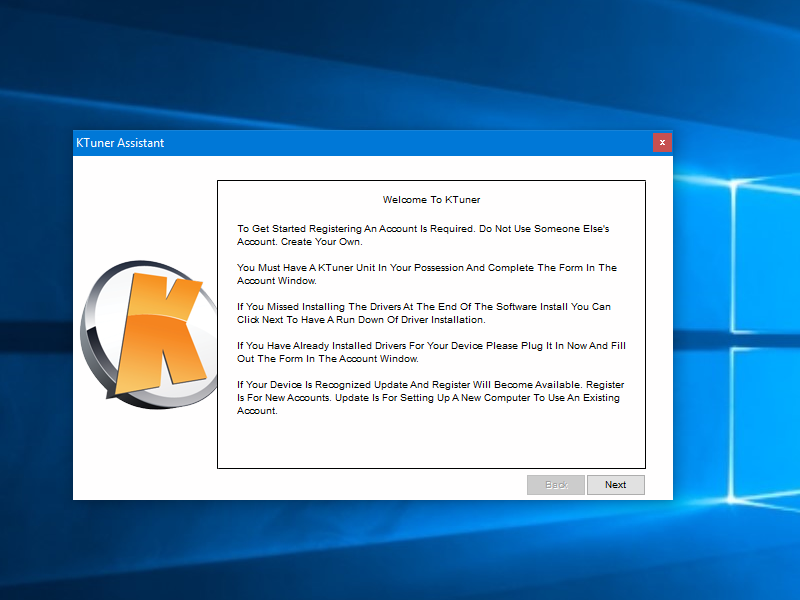Image resolution: width=800 pixels, height=600 pixels.
Task: Click the paragraph starting "If You Have Already Installed Drivers"
Action: click(431, 352)
